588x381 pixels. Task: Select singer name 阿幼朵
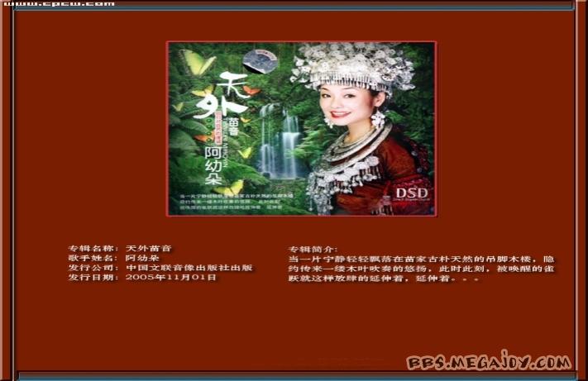coord(142,258)
